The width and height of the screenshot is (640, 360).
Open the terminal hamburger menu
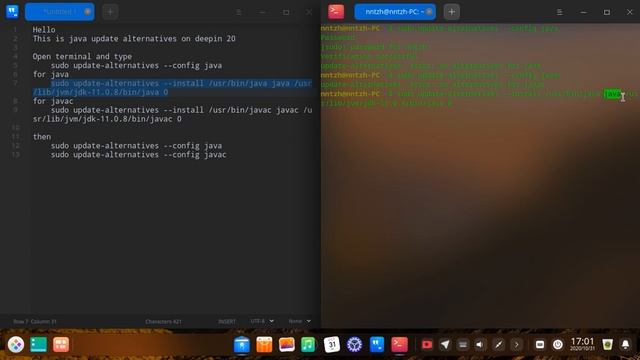pos(560,12)
